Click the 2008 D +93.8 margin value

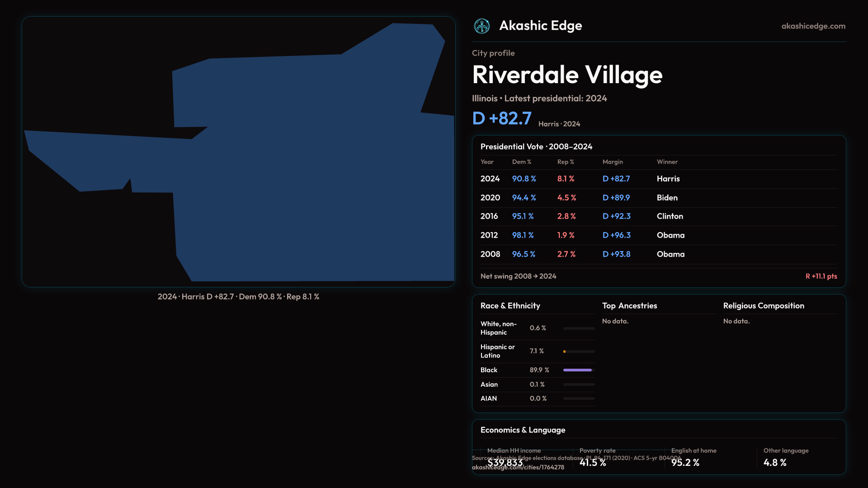point(616,254)
